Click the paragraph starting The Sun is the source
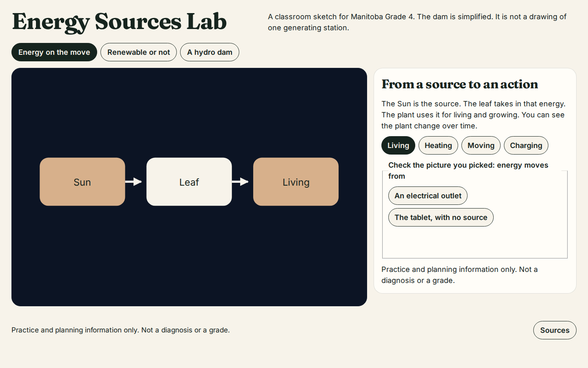Viewport: 588px width, 368px height. (474, 115)
